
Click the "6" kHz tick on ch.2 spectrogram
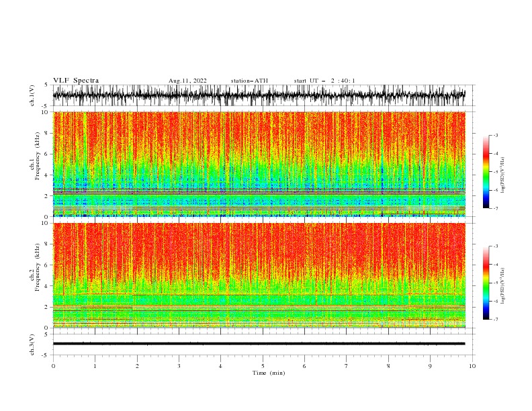48,265
